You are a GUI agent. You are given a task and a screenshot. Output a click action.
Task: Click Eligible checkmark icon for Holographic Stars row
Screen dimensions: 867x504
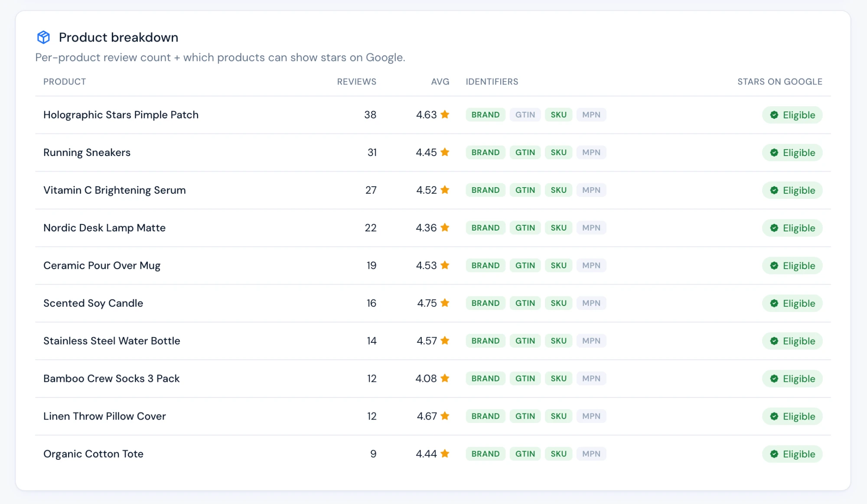(774, 115)
